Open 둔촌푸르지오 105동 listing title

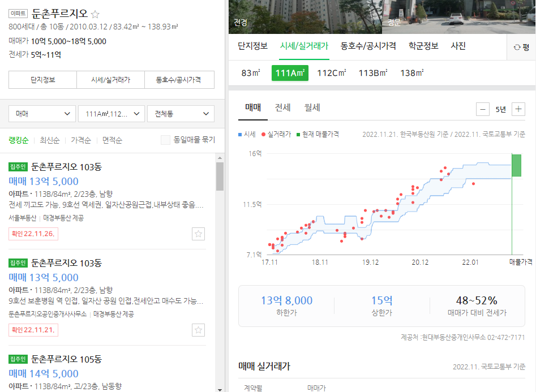67,359
